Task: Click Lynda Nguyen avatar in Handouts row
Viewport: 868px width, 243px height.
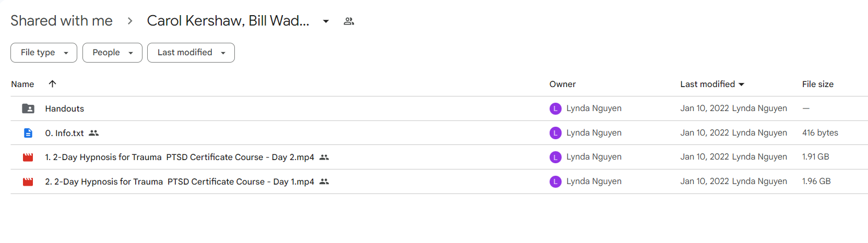Action: [x=555, y=108]
